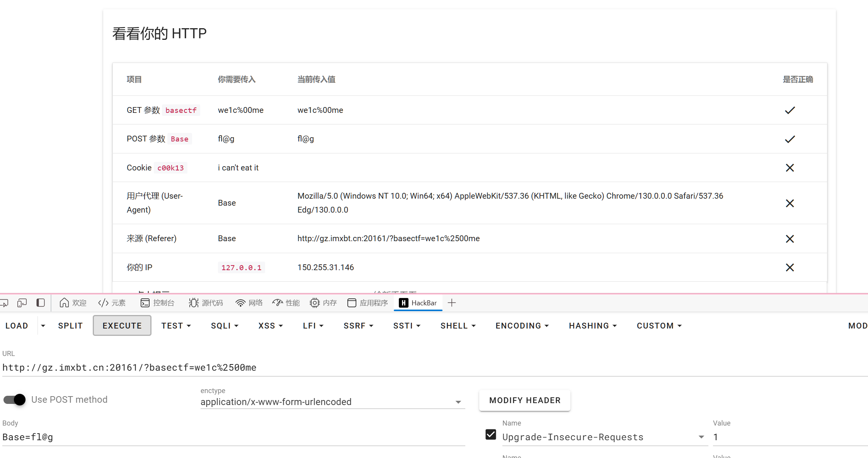Screen dimensions: 868x458
Task: Toggle the Use POST method switch
Action: pos(15,399)
